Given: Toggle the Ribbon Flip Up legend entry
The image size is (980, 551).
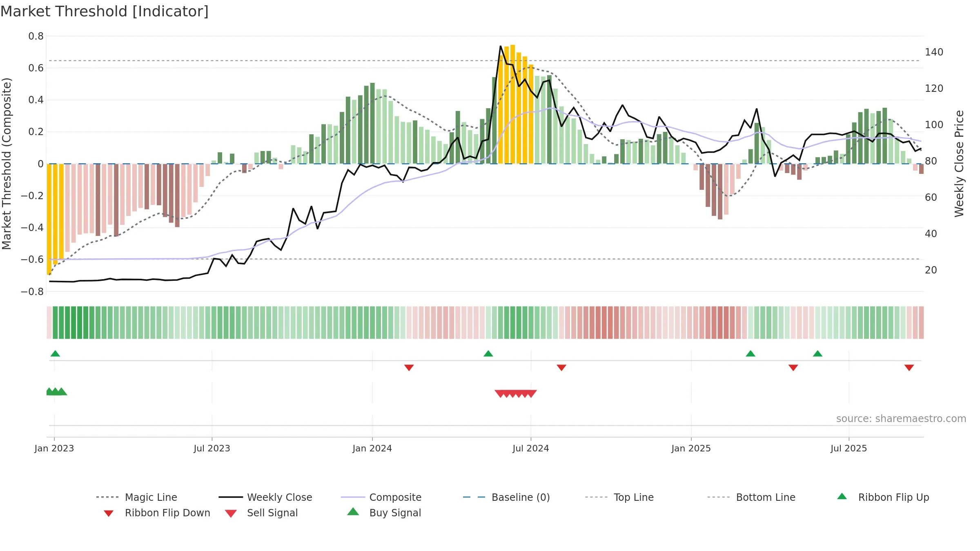Looking at the screenshot, I should (x=883, y=497).
